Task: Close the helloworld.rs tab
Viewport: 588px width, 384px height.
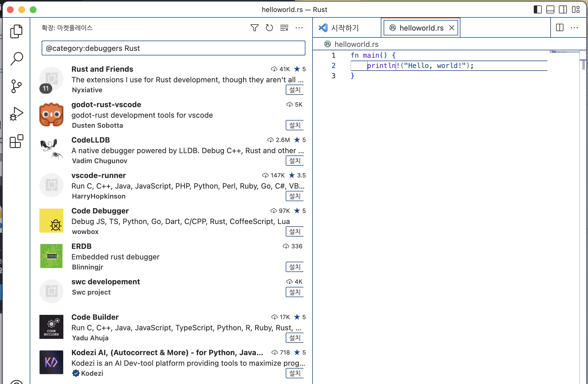Action: [x=452, y=28]
